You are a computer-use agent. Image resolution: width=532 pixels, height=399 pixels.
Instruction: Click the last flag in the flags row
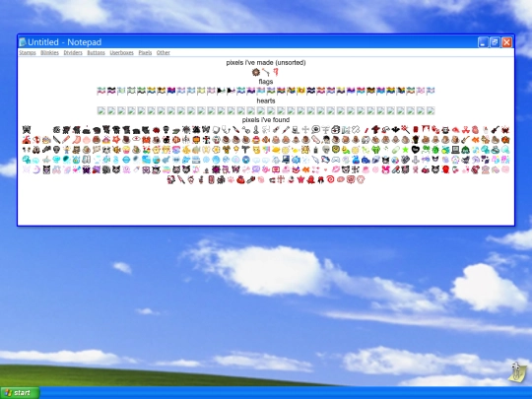(x=431, y=91)
